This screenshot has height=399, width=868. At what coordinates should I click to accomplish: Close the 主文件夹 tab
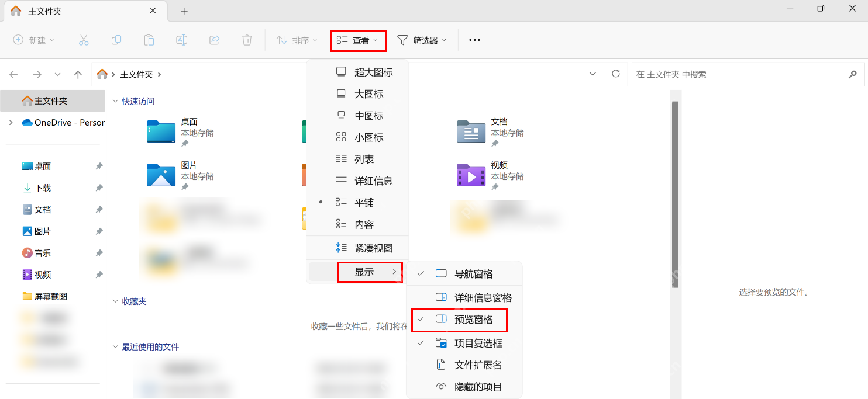tap(153, 11)
